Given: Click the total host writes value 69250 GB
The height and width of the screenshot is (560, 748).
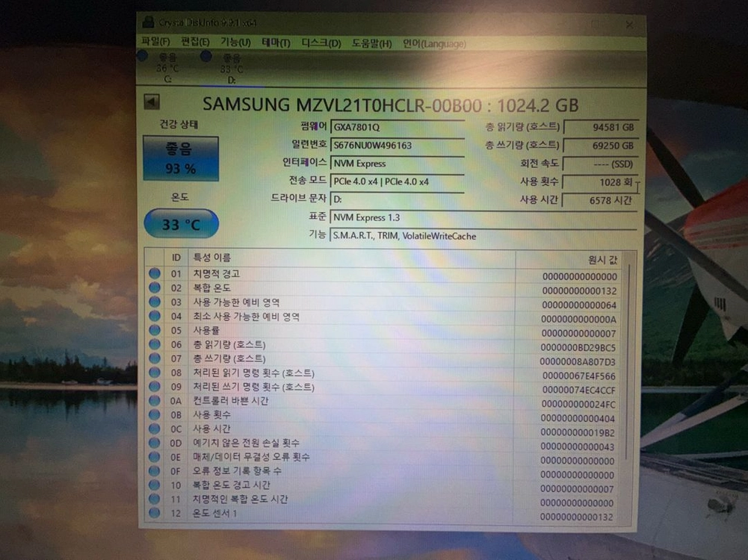Looking at the screenshot, I should pyautogui.click(x=601, y=146).
